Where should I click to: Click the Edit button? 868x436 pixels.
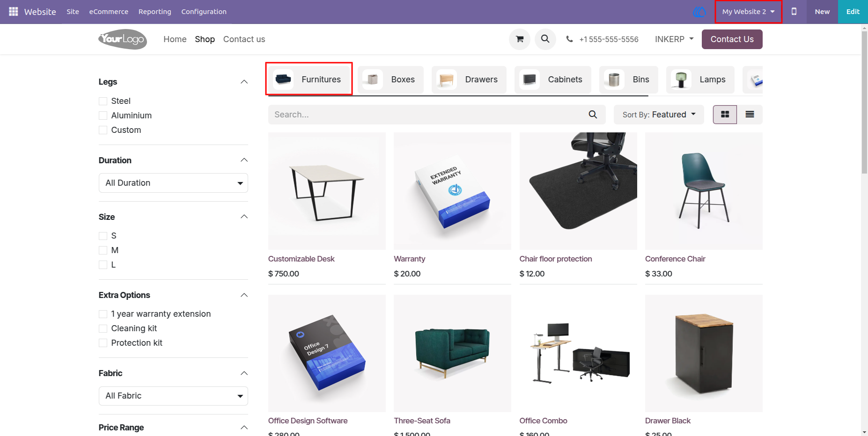pyautogui.click(x=853, y=12)
